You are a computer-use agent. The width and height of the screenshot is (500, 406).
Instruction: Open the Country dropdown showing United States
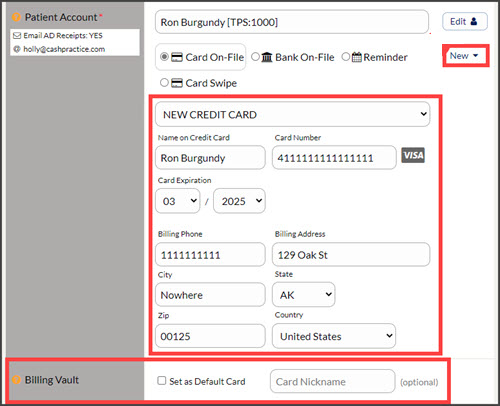(334, 336)
